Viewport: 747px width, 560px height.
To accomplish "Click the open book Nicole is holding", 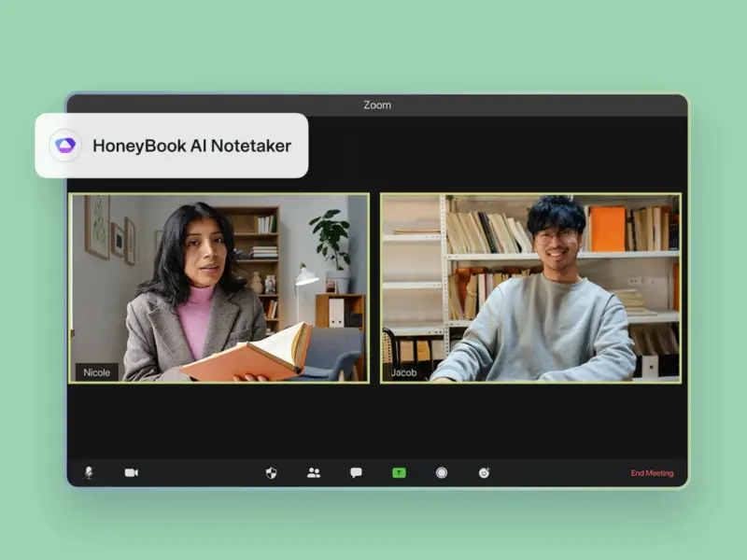I will click(x=252, y=355).
